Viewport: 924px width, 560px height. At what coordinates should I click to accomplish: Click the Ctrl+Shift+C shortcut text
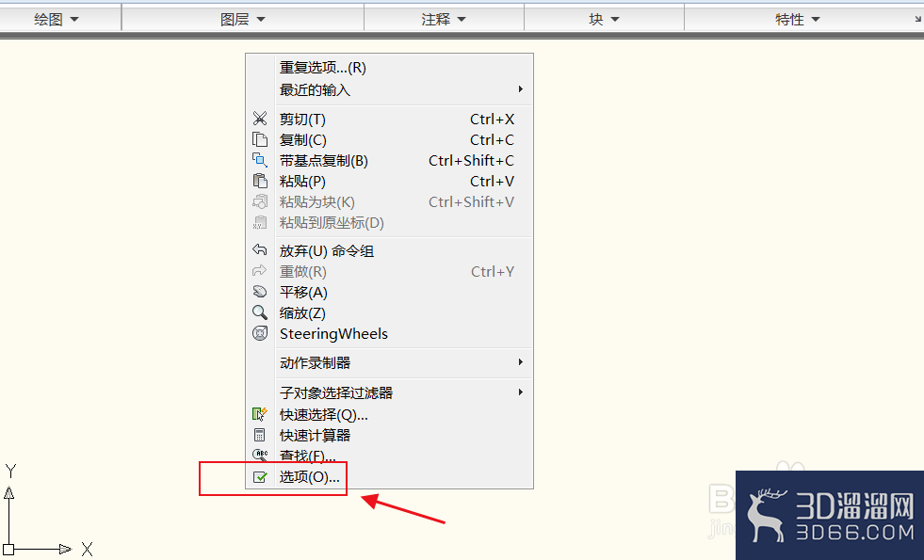coord(472,161)
